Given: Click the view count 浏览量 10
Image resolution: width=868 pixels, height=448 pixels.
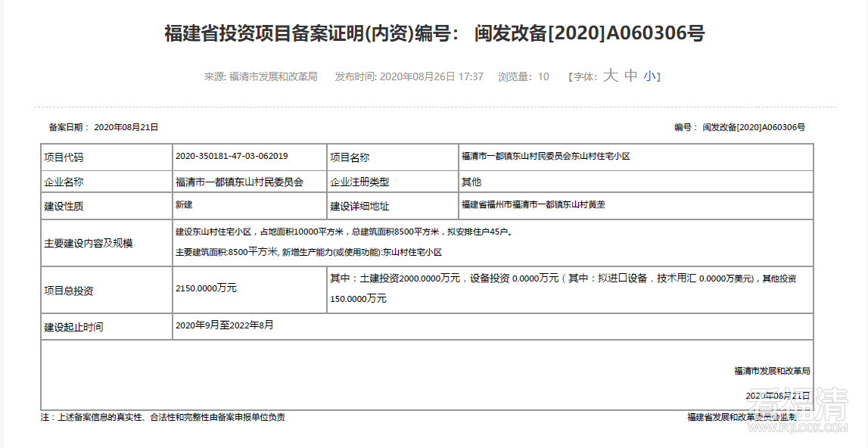Looking at the screenshot, I should pos(524,76).
